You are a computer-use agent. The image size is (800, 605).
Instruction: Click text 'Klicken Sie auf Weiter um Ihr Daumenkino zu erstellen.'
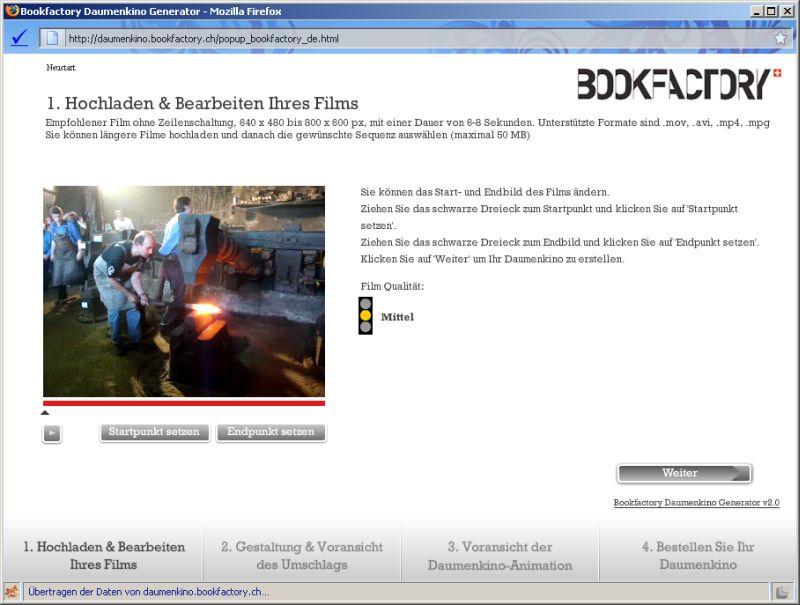pyautogui.click(x=492, y=259)
